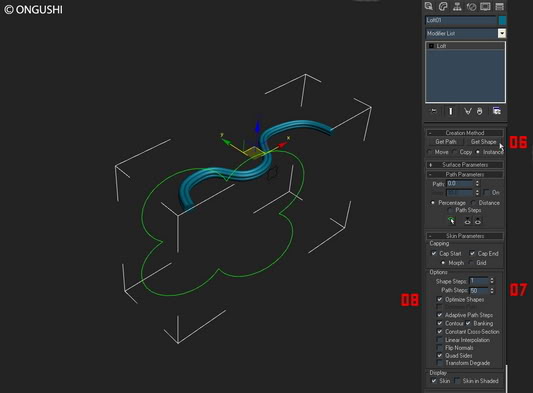Switch to the Motion panel icon
This screenshot has width=533, height=393.
coord(471,6)
